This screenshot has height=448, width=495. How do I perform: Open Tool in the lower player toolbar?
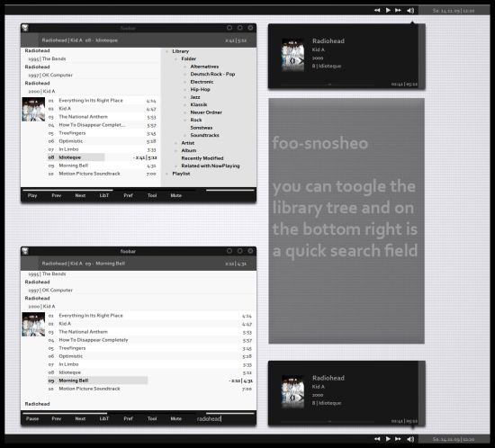tap(152, 418)
